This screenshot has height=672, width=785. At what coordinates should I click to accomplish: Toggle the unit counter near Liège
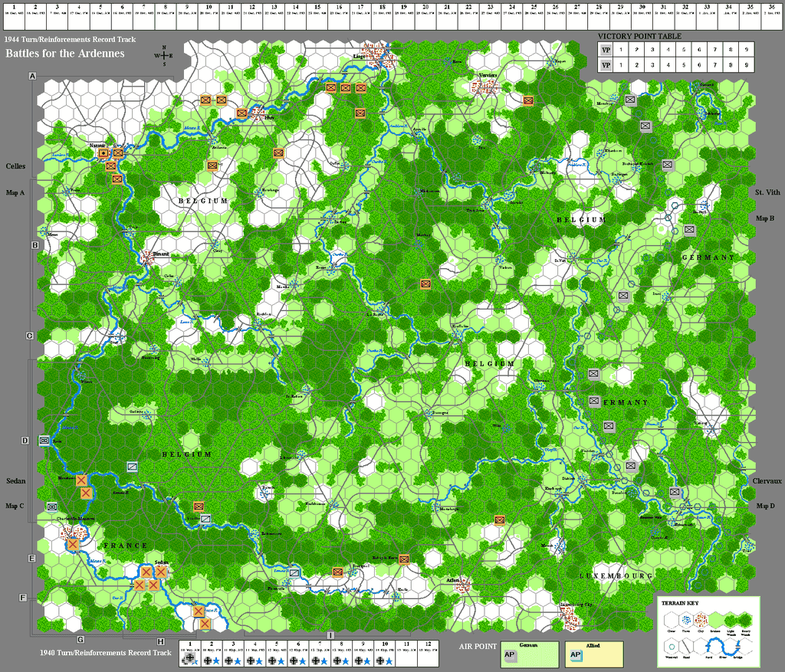360,88
